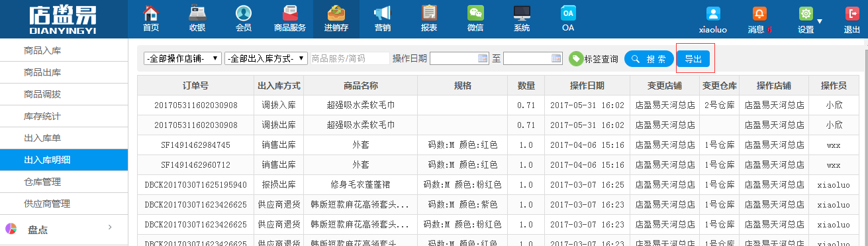This screenshot has height=246, width=868.
Task: Open the 微信 WeChat icon
Action: [x=475, y=13]
